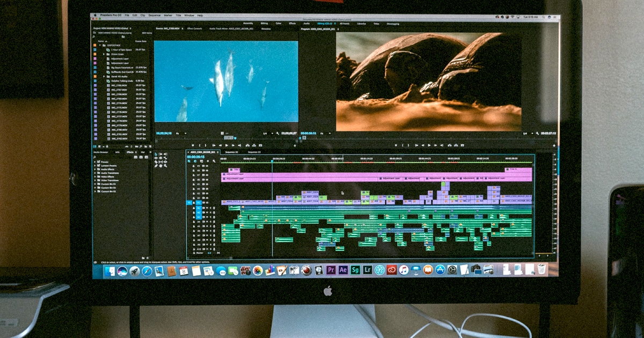The image size is (644, 338).
Task: Switch to the Color workspace
Action: (x=279, y=24)
